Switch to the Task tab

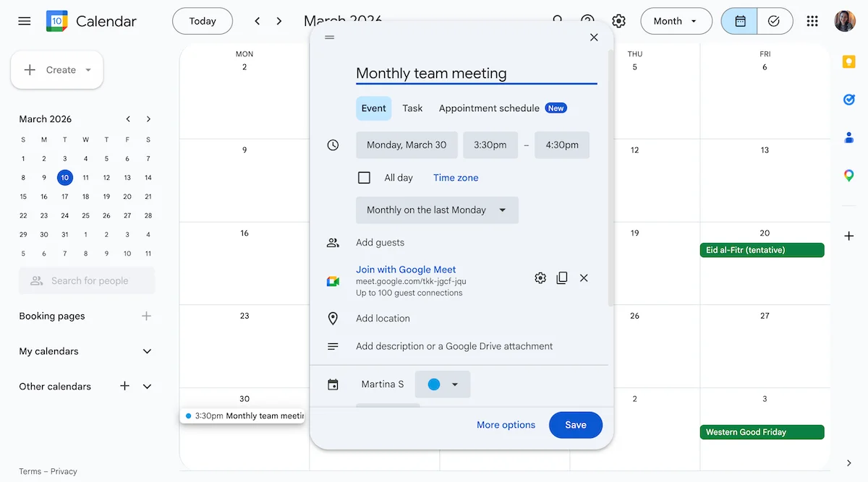pos(412,108)
